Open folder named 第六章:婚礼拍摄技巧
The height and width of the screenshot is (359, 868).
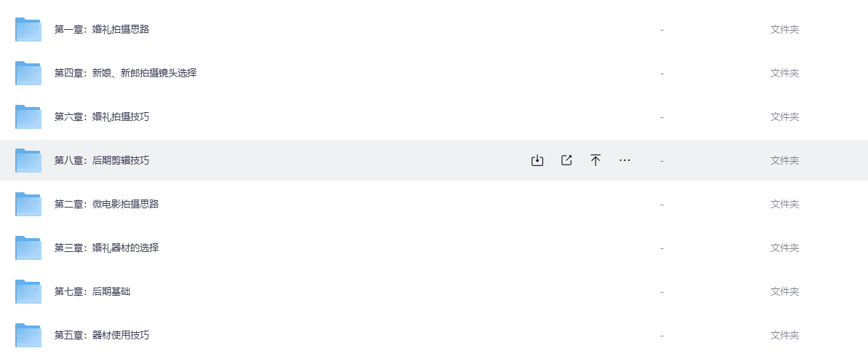pos(102,117)
